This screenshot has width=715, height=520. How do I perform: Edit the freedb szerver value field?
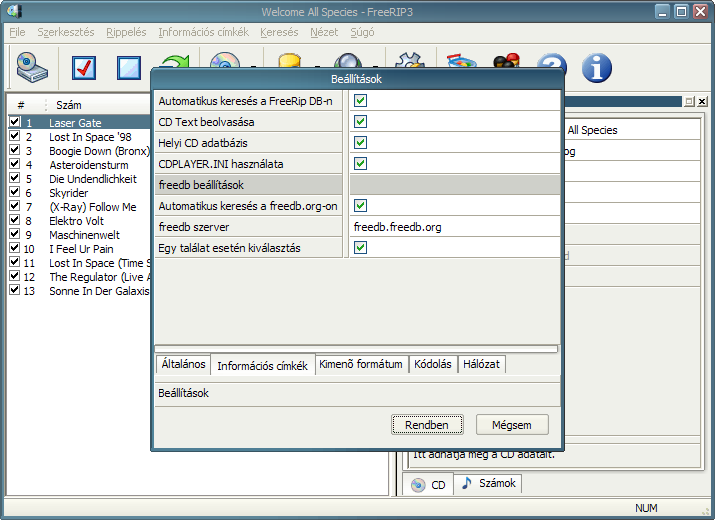coord(455,227)
